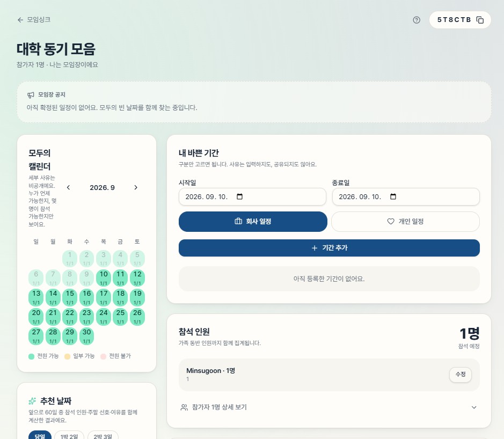Select September 27 in the calendar
Viewport: 504px width, 439px height.
coord(36,336)
